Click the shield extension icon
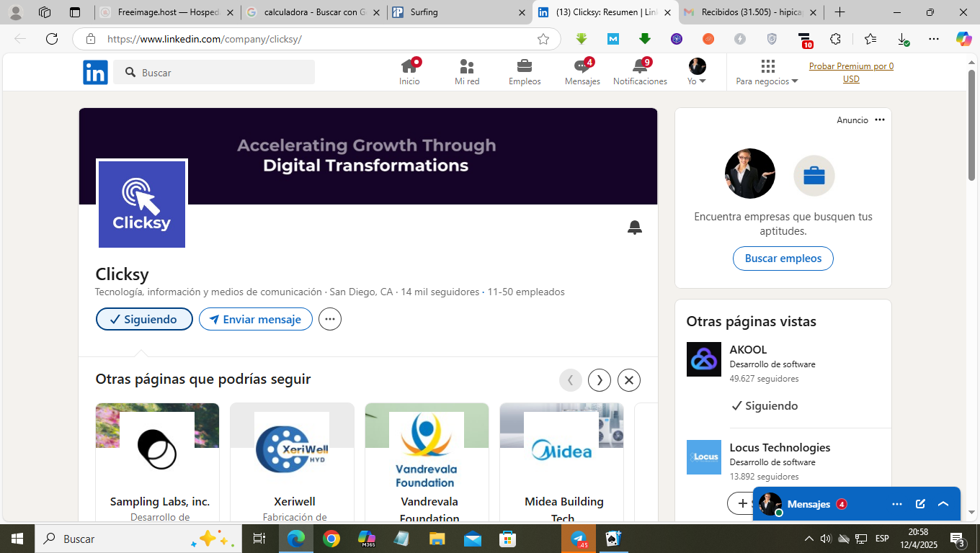Image resolution: width=980 pixels, height=553 pixels. [x=772, y=39]
